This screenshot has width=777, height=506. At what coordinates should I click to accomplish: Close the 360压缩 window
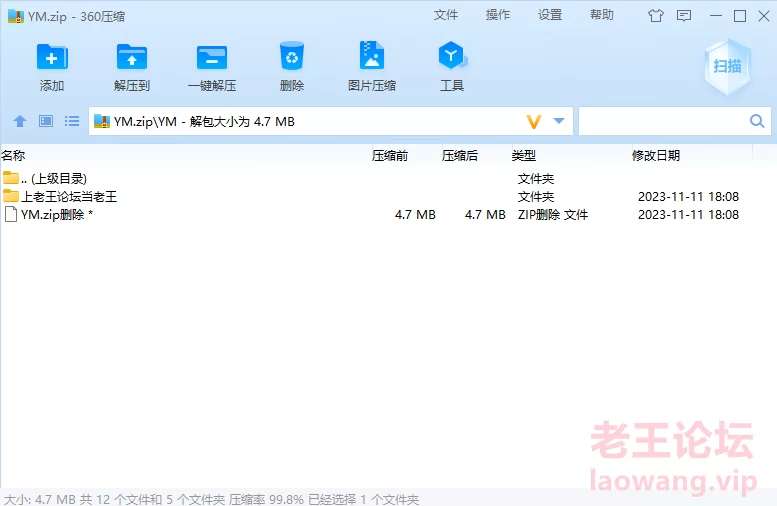pyautogui.click(x=764, y=16)
